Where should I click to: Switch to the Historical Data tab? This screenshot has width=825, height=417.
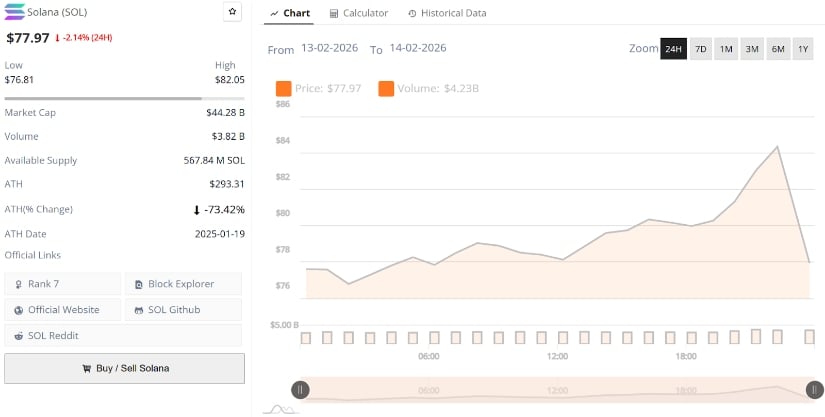point(447,13)
